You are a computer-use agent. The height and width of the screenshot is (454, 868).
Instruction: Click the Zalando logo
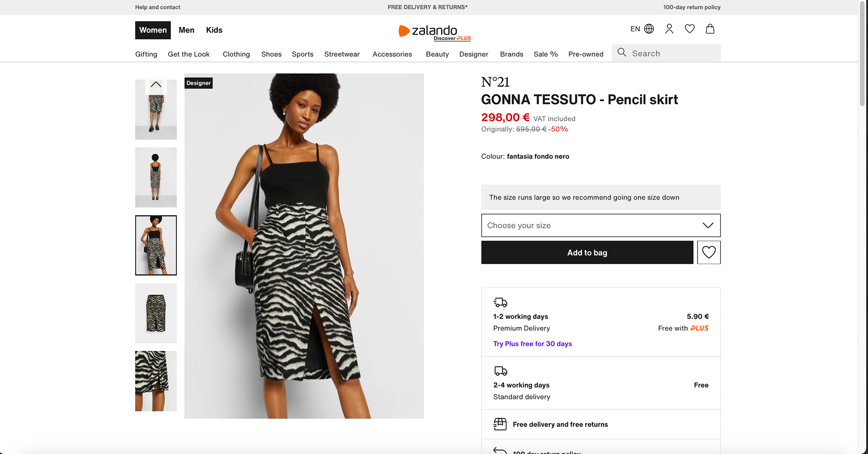[x=433, y=31]
